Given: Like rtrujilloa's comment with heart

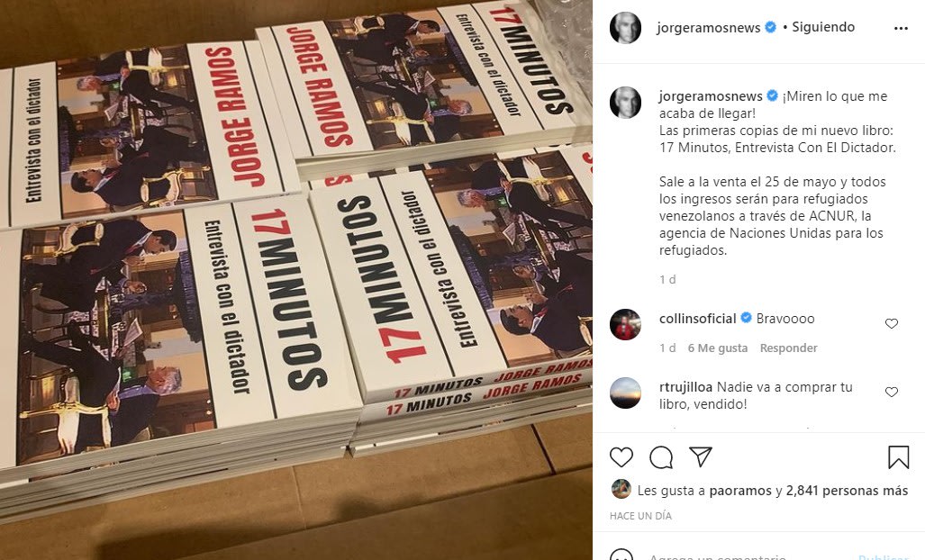Looking at the screenshot, I should [x=892, y=392].
